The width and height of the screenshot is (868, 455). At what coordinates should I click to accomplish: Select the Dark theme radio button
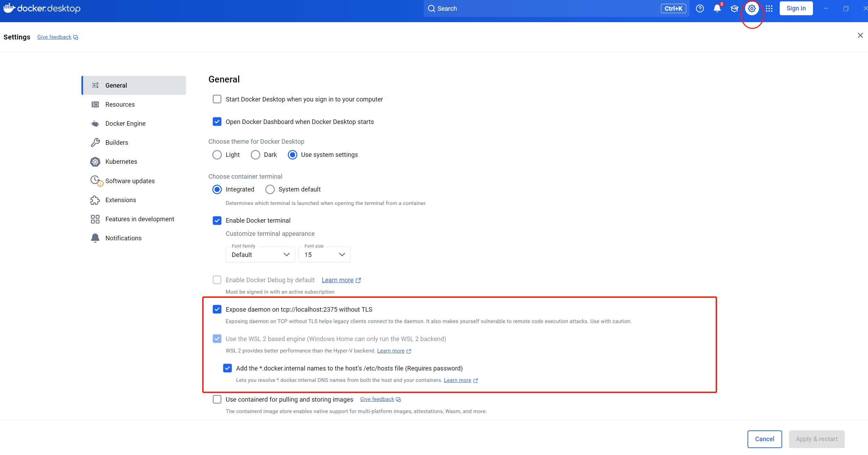[x=256, y=155]
